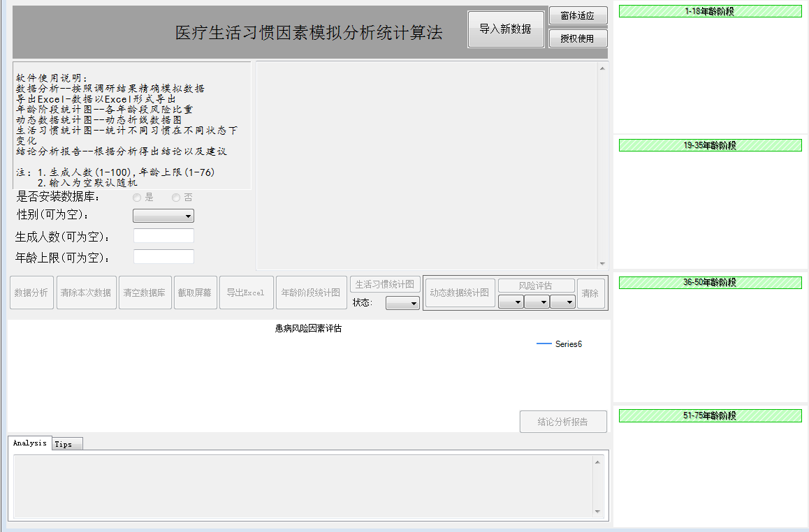
Task: Click the 患病风险因素评估 chart title
Action: [x=309, y=328]
